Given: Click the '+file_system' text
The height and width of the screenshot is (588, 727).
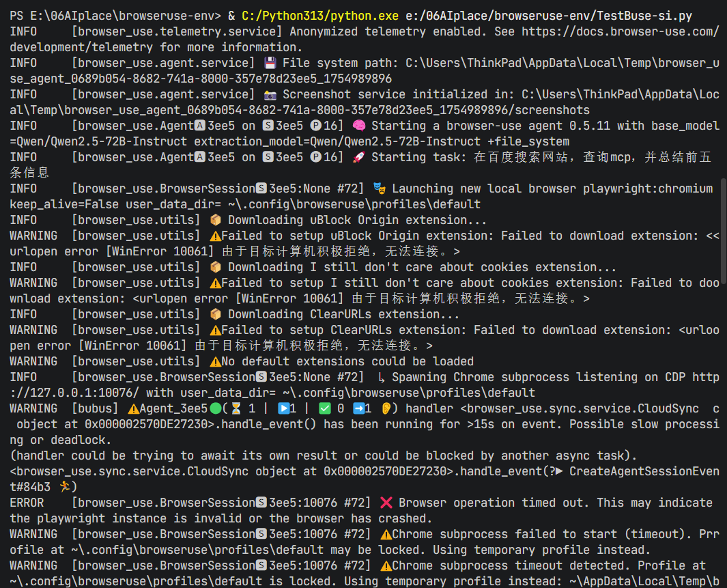Looking at the screenshot, I should click(528, 142).
